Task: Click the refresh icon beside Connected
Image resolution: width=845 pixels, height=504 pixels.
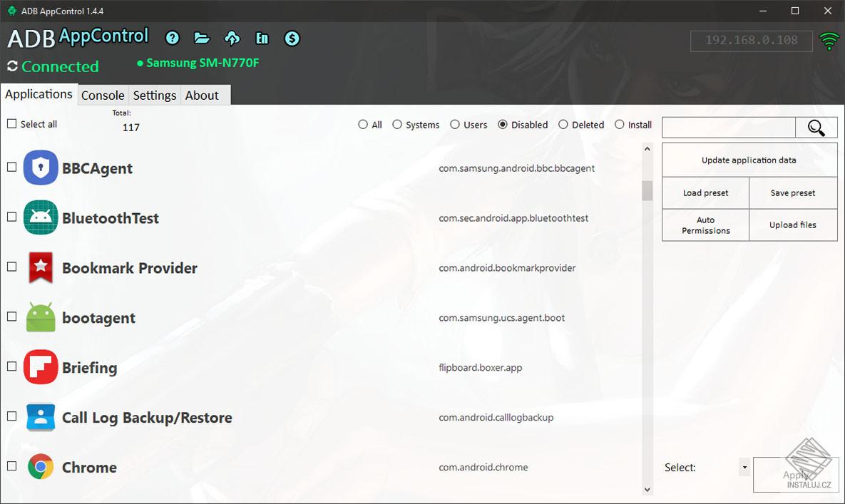Action: point(12,66)
